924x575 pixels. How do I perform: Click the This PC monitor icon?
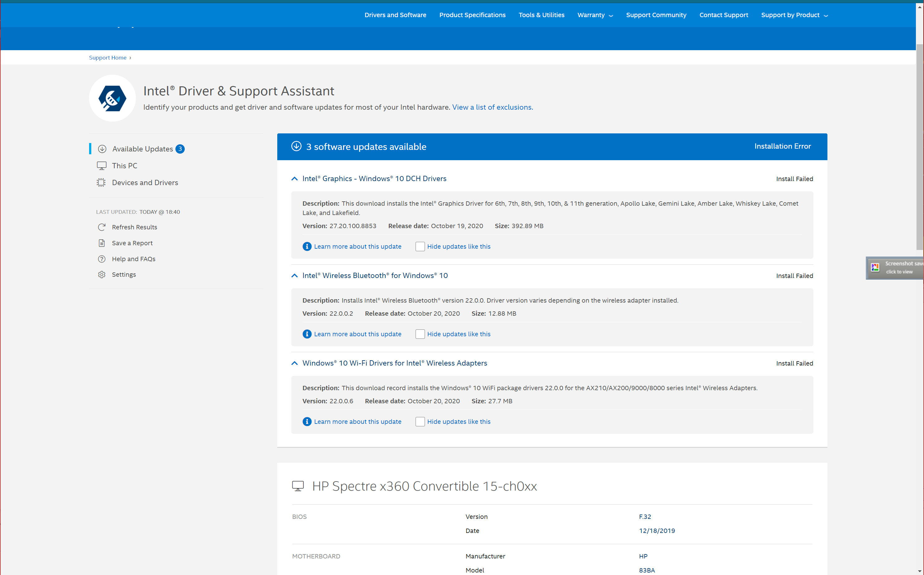click(x=102, y=166)
